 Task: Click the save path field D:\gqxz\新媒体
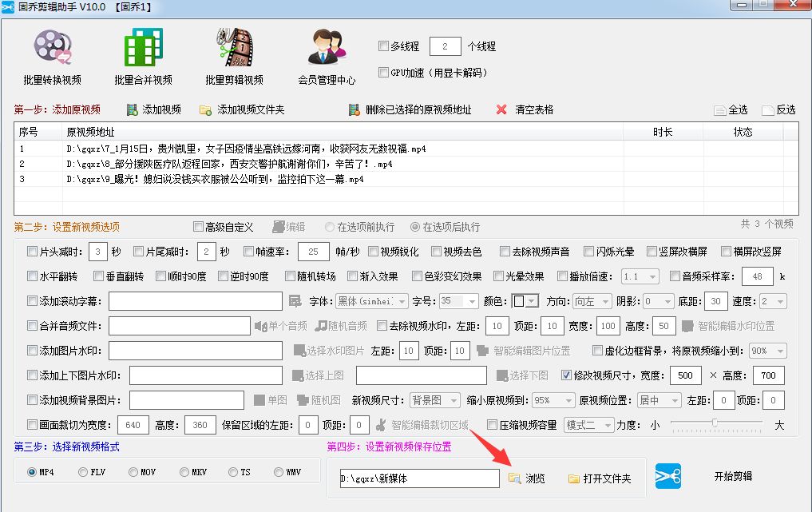point(419,478)
